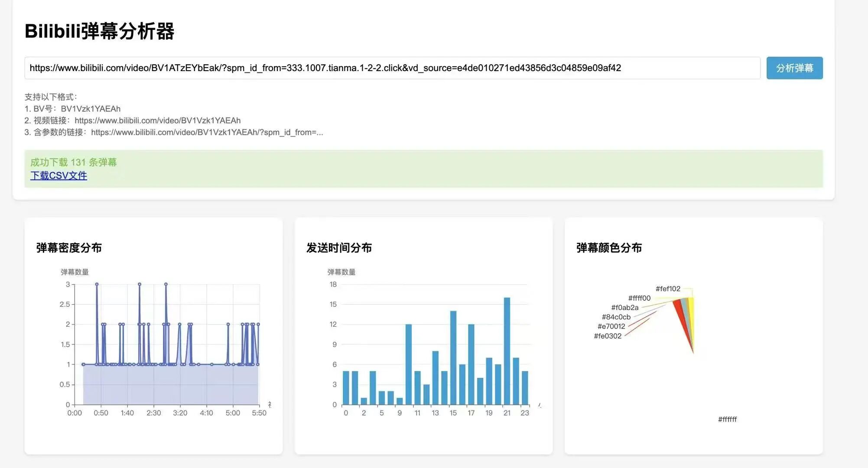Click the bar for hour 13
868x468 pixels.
tap(435, 377)
